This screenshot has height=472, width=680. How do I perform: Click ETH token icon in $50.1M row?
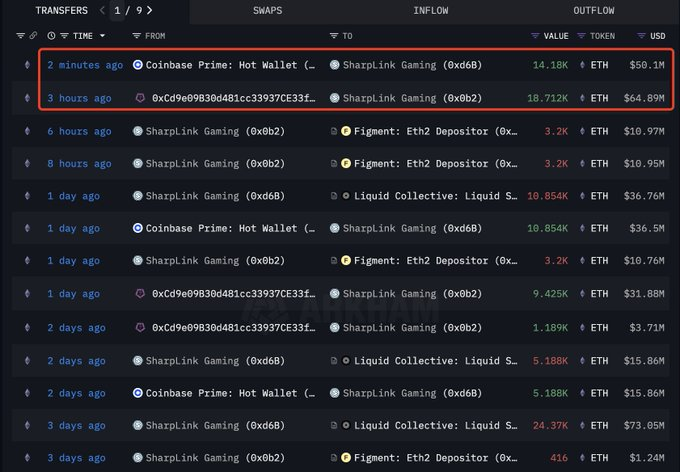click(582, 65)
